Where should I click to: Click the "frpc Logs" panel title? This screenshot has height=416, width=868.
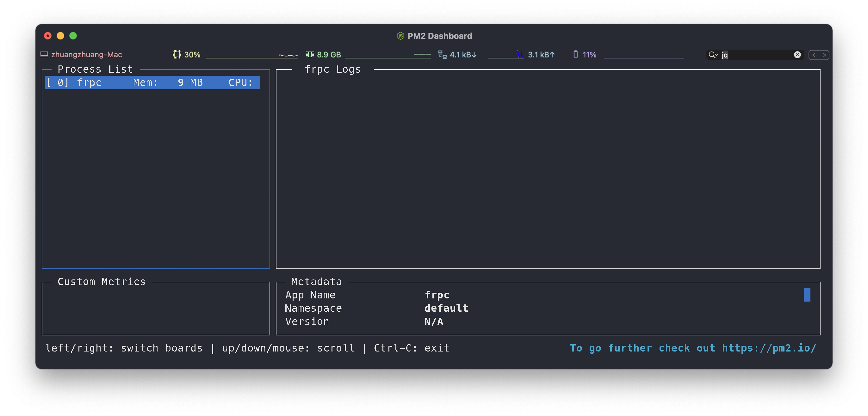(332, 69)
